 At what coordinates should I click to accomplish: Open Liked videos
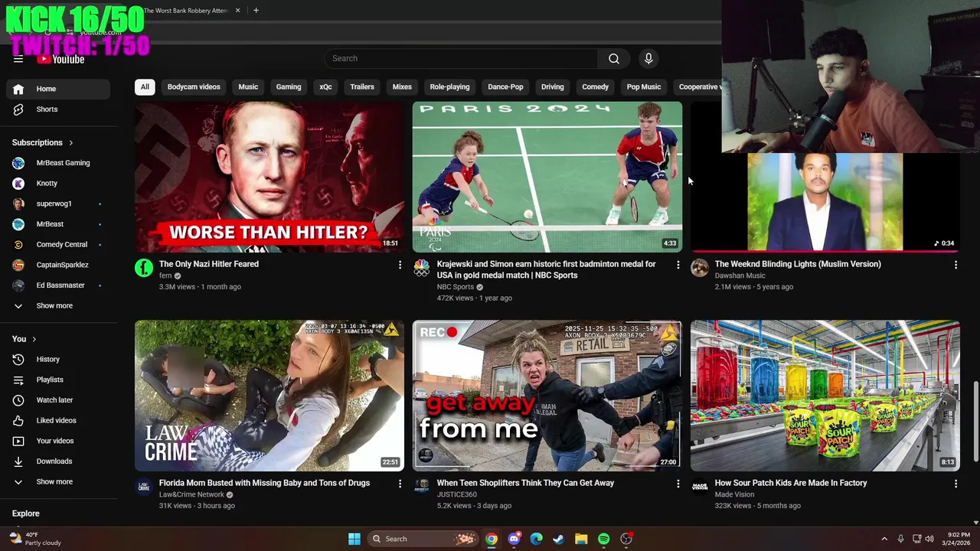tap(58, 420)
